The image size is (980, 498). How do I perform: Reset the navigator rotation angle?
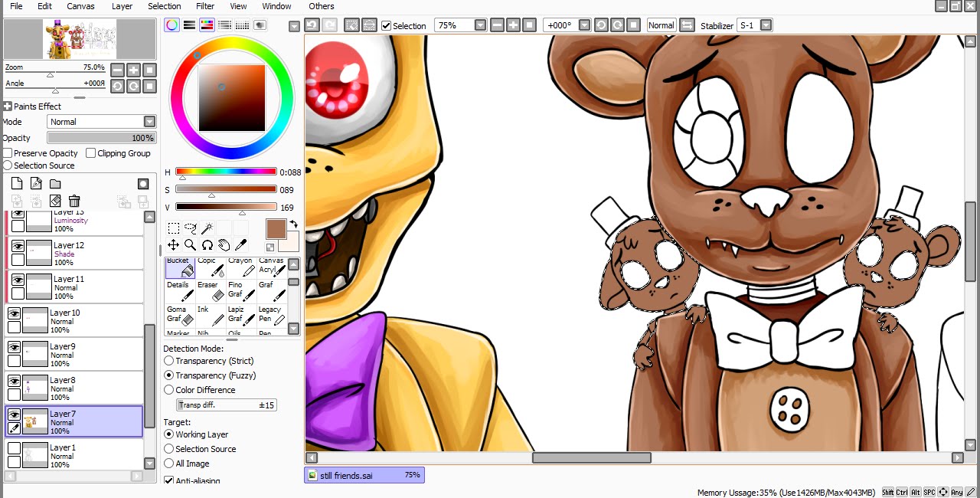coord(149,86)
